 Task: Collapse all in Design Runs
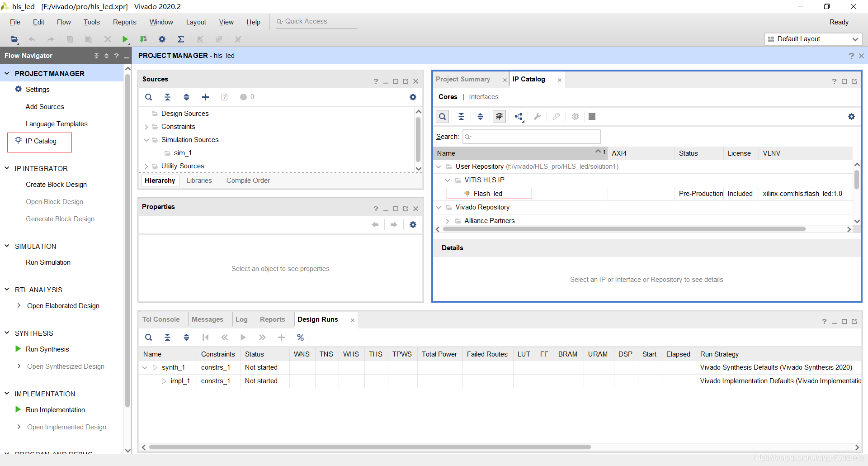(167, 337)
